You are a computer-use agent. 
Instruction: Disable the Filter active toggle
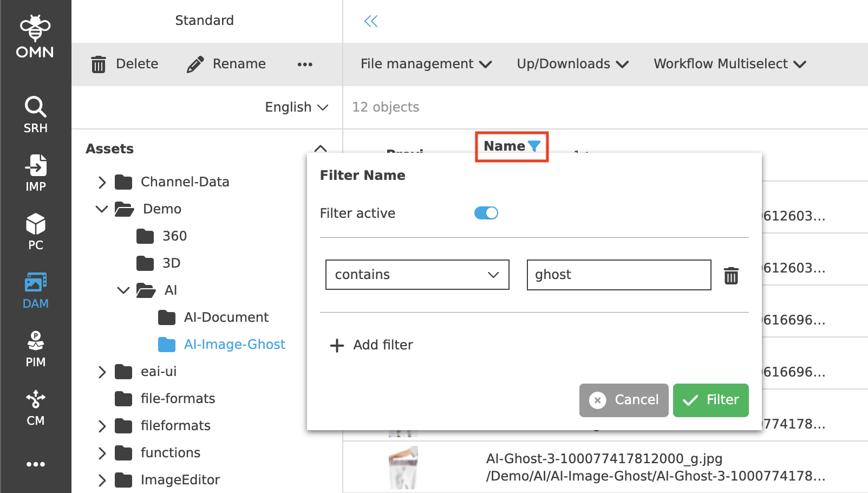point(485,213)
